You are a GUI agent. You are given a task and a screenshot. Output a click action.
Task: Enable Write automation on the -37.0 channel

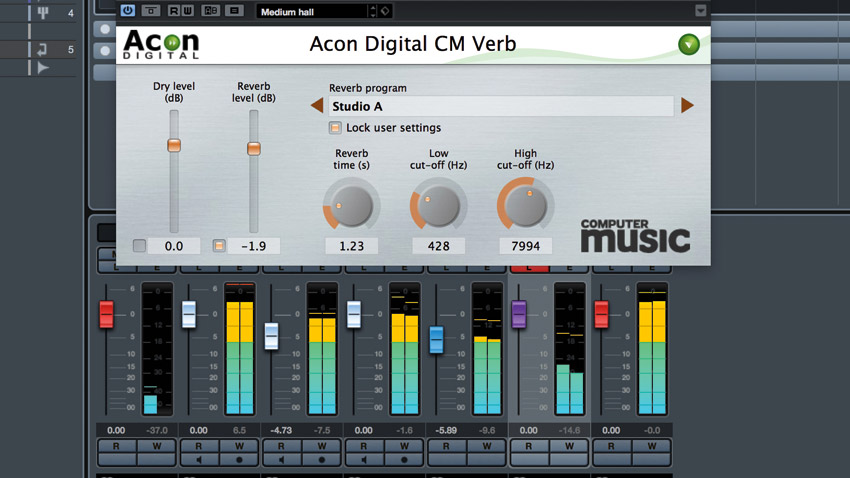tap(157, 446)
